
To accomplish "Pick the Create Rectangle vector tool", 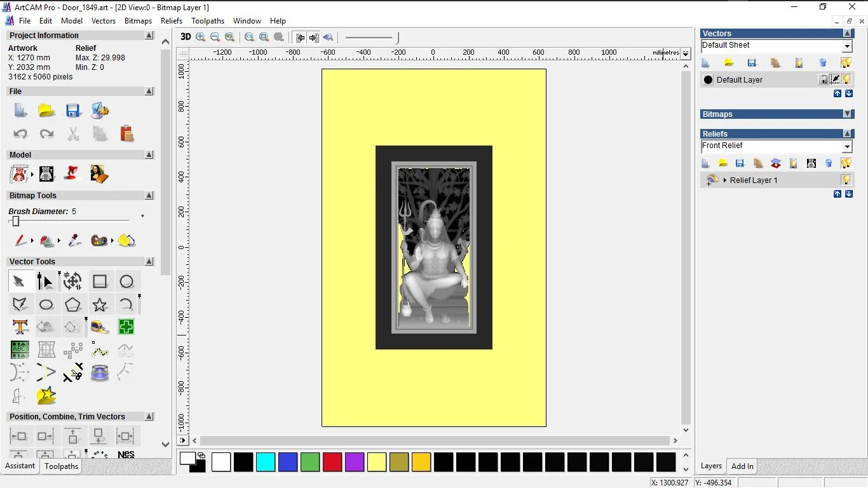I will click(x=100, y=281).
